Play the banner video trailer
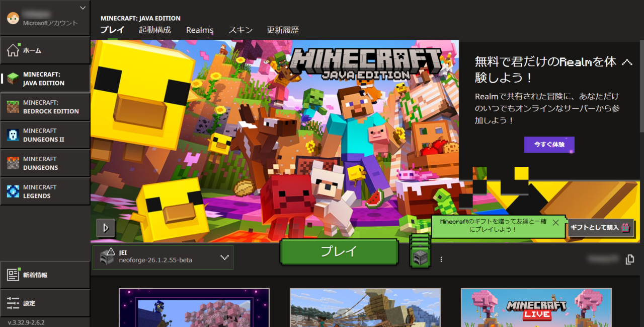 [106, 228]
